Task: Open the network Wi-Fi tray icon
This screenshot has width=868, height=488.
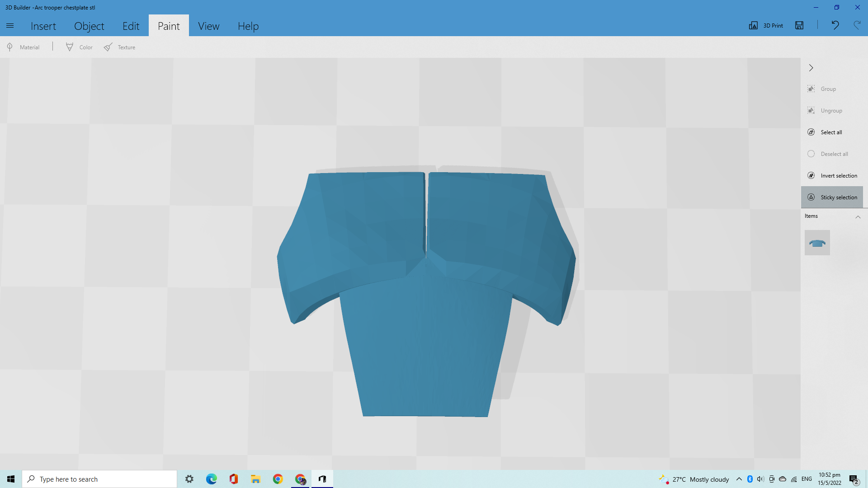Action: coord(794,479)
